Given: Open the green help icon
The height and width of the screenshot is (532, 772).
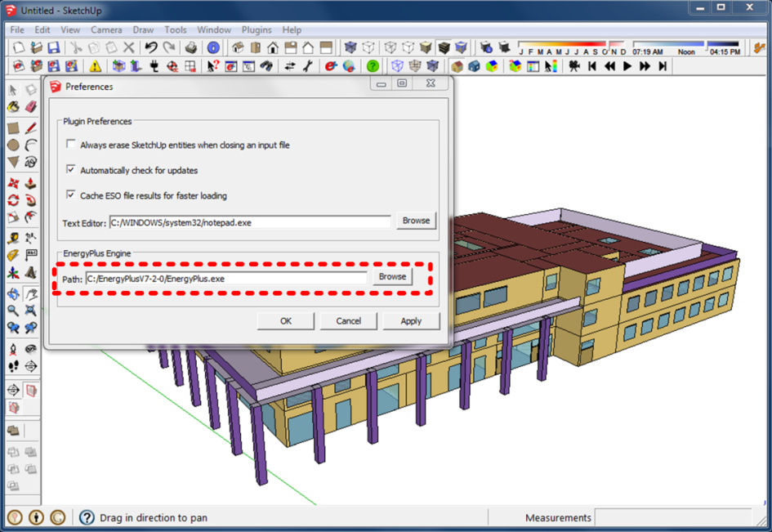Looking at the screenshot, I should pos(373,66).
